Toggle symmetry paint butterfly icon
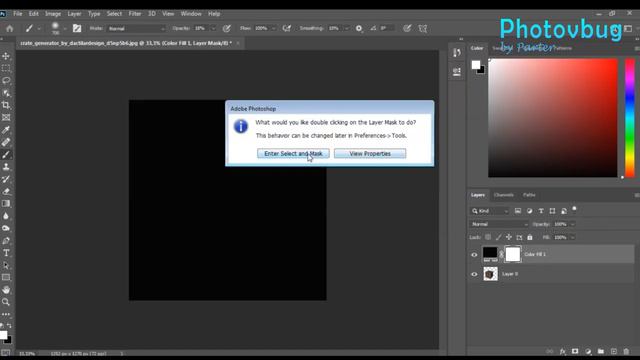This screenshot has width=640, height=360. pyautogui.click(x=423, y=28)
